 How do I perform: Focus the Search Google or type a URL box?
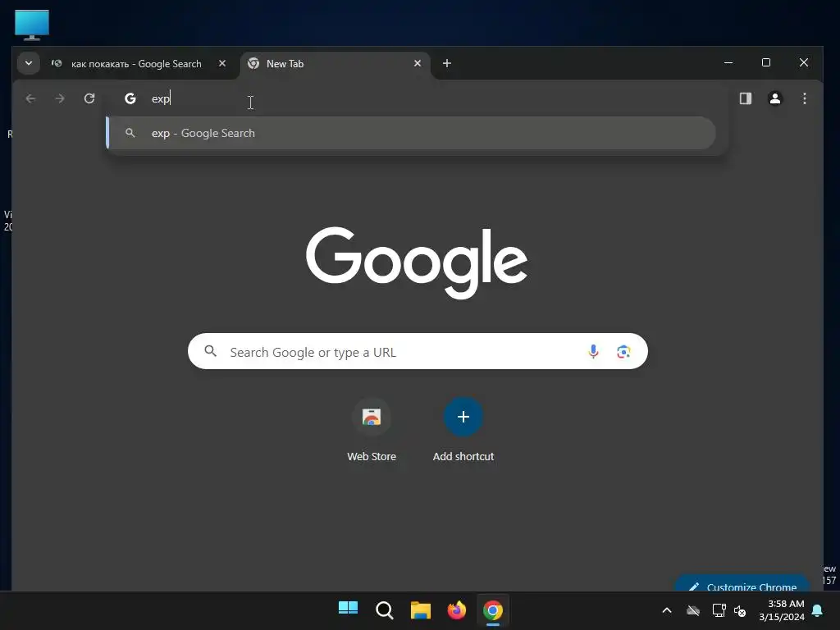[418, 351]
